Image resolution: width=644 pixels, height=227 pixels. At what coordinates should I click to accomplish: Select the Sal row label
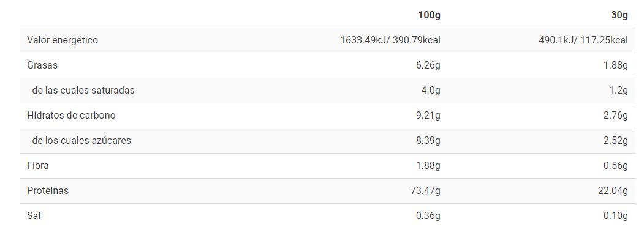(x=34, y=216)
